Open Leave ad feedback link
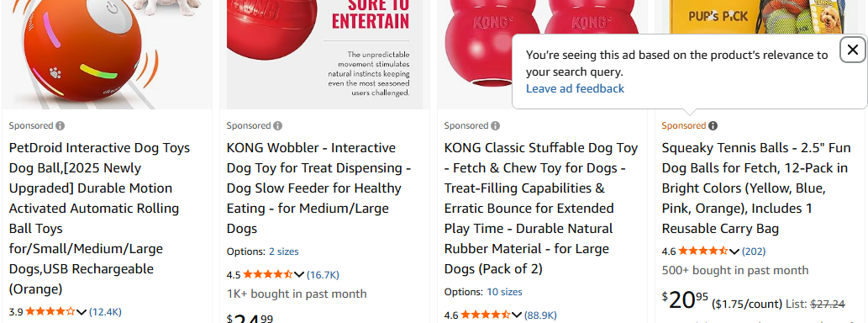This screenshot has width=868, height=323. click(x=575, y=88)
